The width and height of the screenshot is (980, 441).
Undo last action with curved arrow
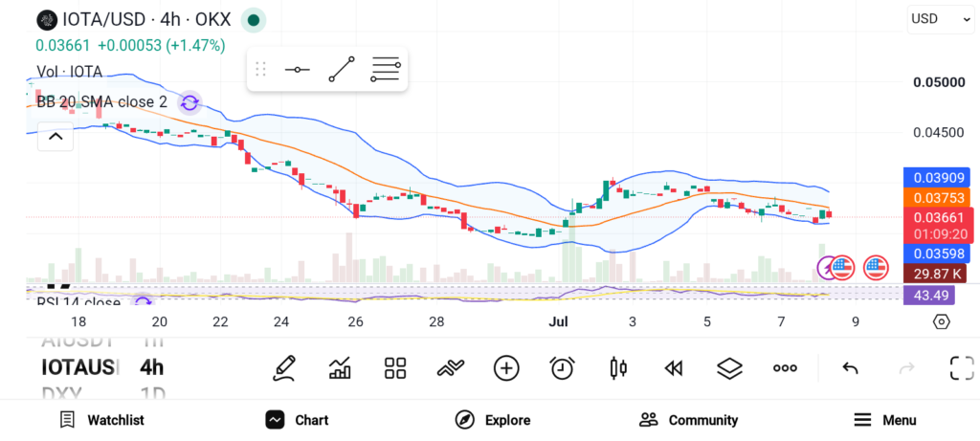(850, 368)
